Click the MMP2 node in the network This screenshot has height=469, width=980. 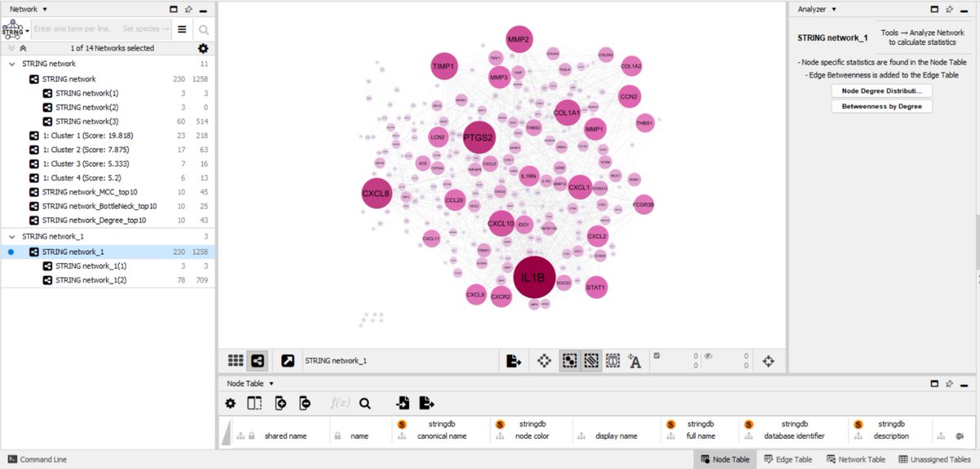(519, 39)
